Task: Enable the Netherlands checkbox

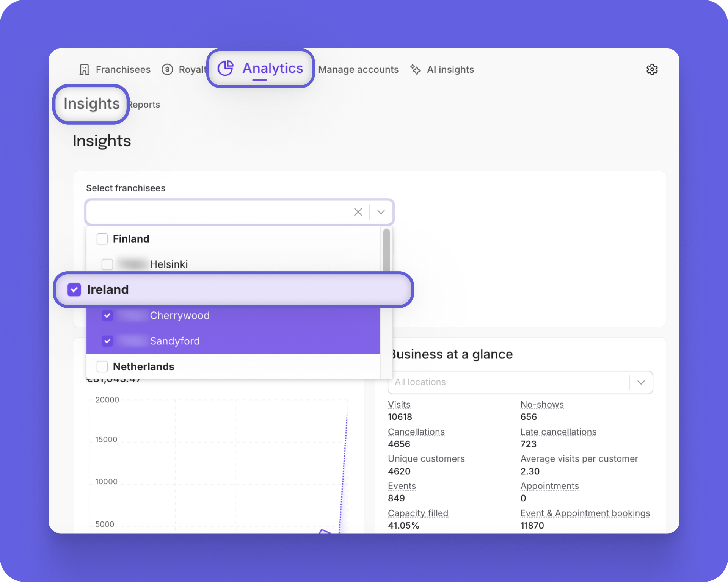Action: 102,367
